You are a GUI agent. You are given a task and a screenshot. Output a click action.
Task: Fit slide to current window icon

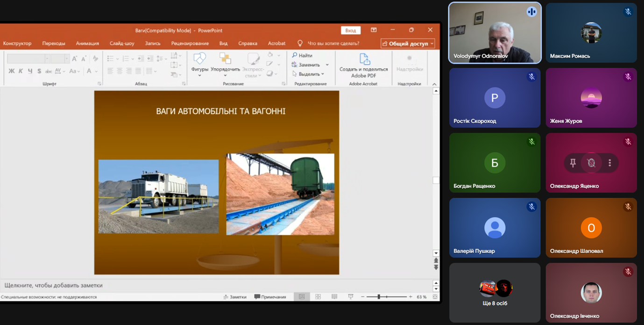435,297
